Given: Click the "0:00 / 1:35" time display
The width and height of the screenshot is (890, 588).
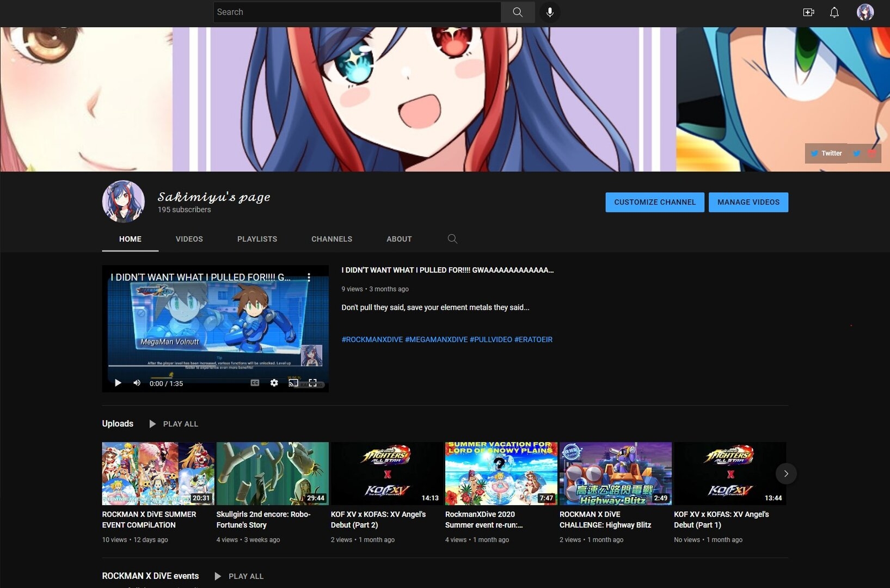Looking at the screenshot, I should tap(166, 383).
